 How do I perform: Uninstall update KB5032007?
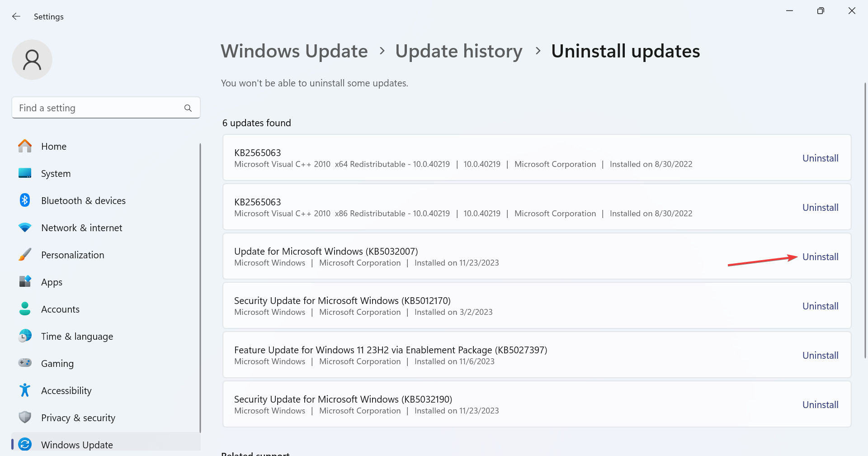pyautogui.click(x=820, y=257)
